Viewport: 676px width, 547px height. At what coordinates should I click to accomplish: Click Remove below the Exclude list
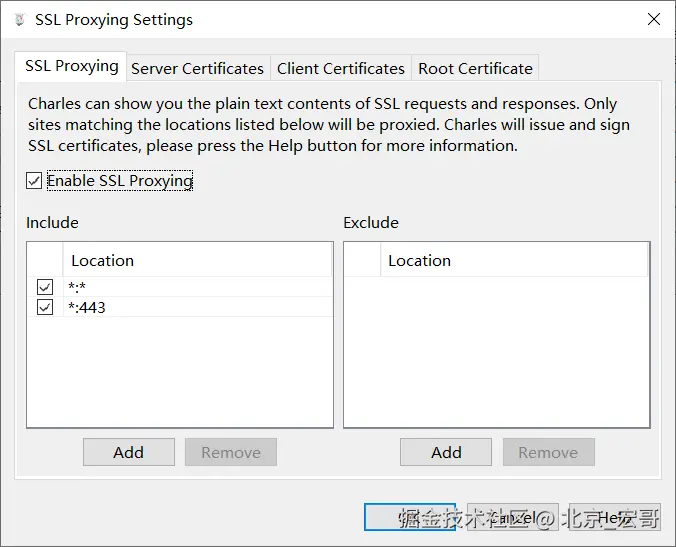pyautogui.click(x=548, y=452)
